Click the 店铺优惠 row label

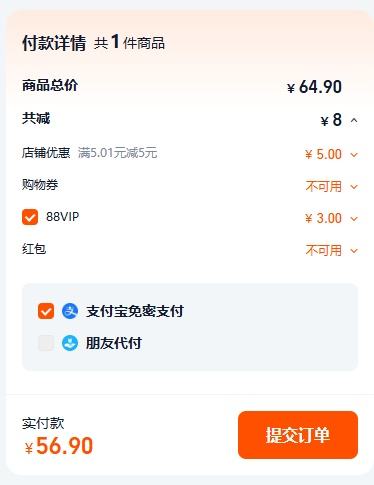click(46, 153)
